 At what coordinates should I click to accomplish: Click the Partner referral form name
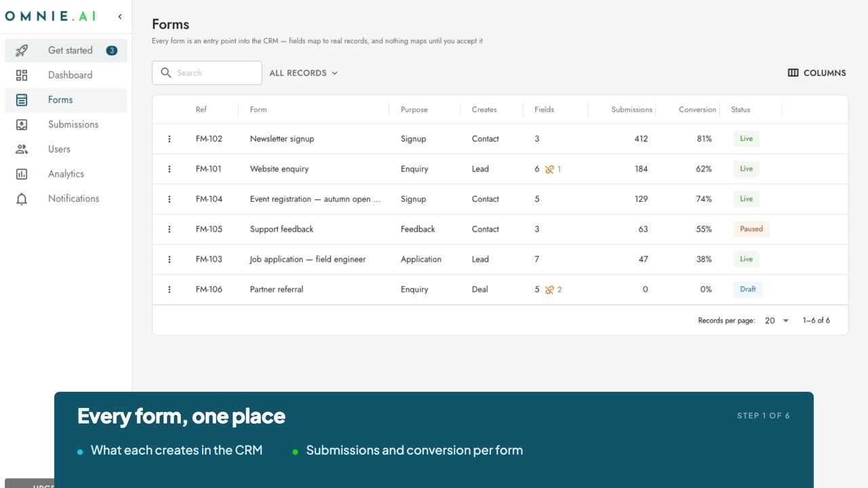pyautogui.click(x=277, y=289)
